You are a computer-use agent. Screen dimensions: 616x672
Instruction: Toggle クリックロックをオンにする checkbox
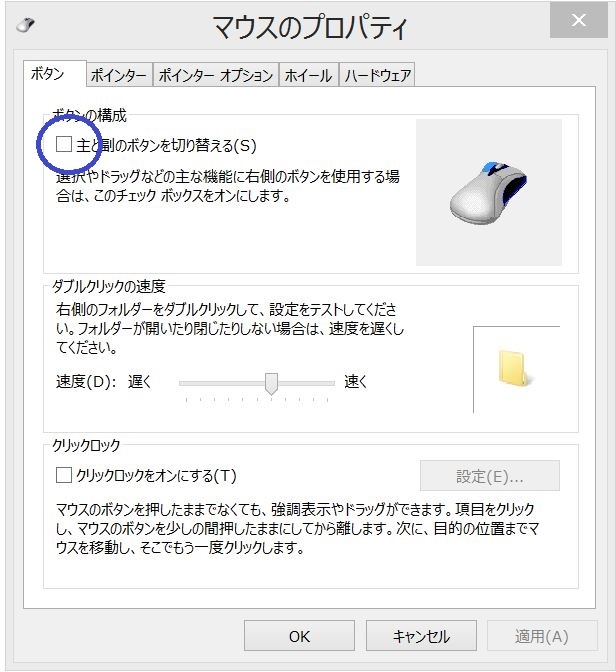tap(64, 475)
